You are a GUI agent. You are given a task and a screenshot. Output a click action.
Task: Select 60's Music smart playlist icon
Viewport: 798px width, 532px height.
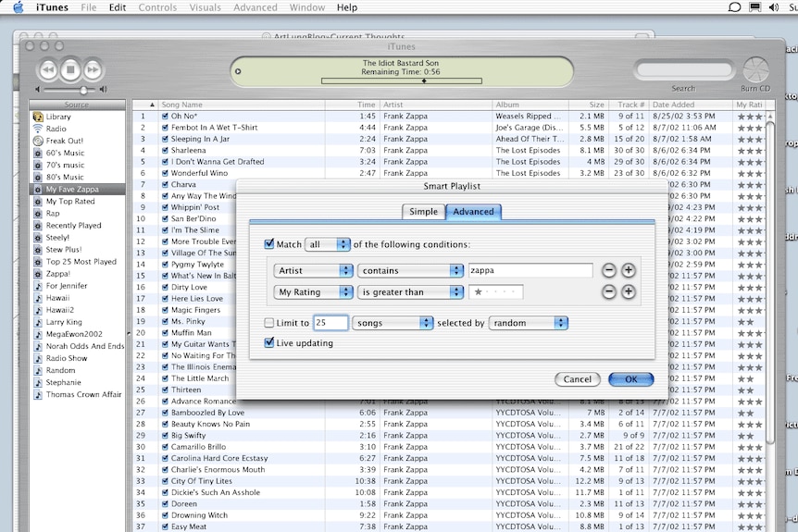[x=38, y=153]
